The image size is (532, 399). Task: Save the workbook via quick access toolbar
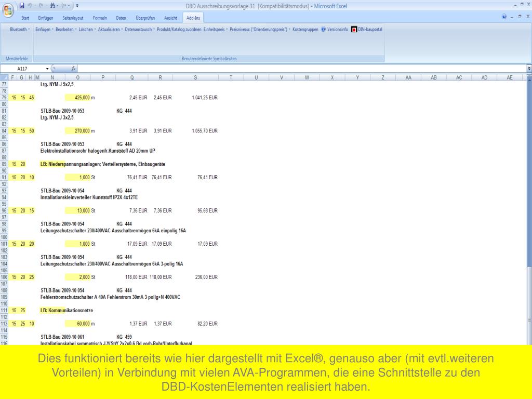tap(22, 6)
